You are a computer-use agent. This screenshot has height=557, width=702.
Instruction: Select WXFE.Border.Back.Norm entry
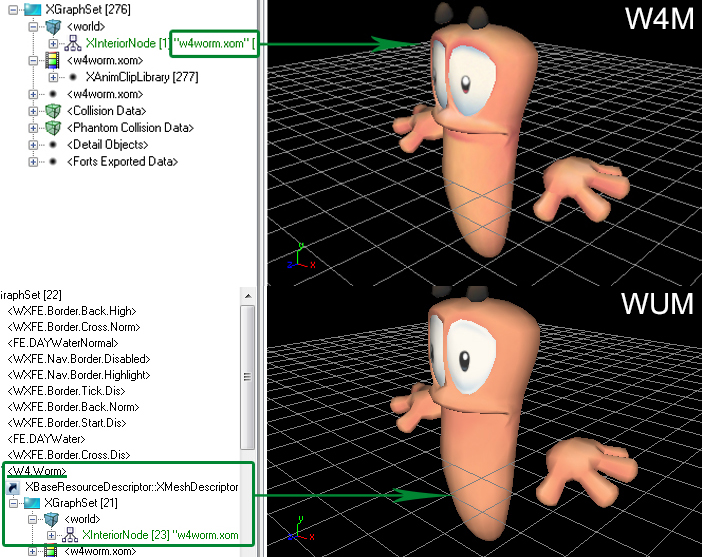pyautogui.click(x=73, y=407)
